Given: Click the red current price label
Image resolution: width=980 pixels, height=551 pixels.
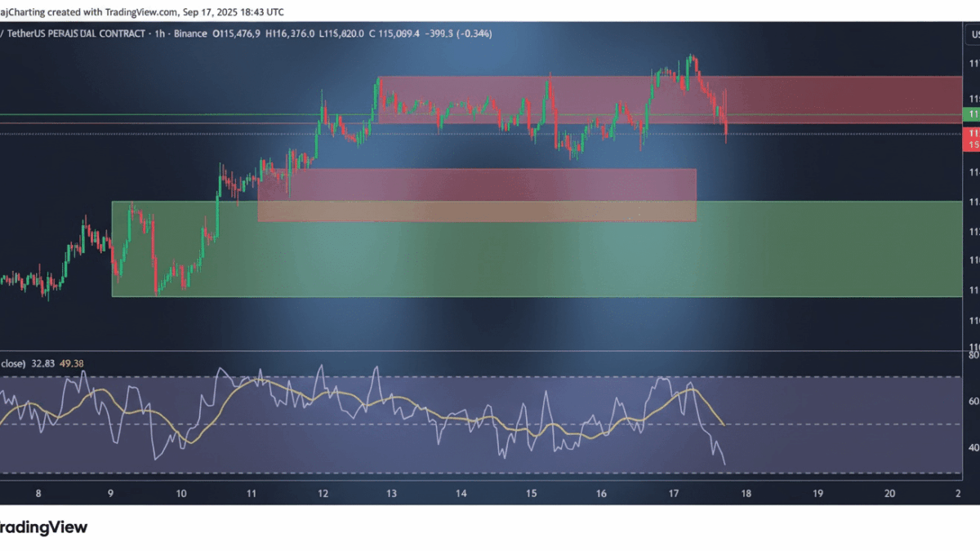Looking at the screenshot, I should [971, 137].
